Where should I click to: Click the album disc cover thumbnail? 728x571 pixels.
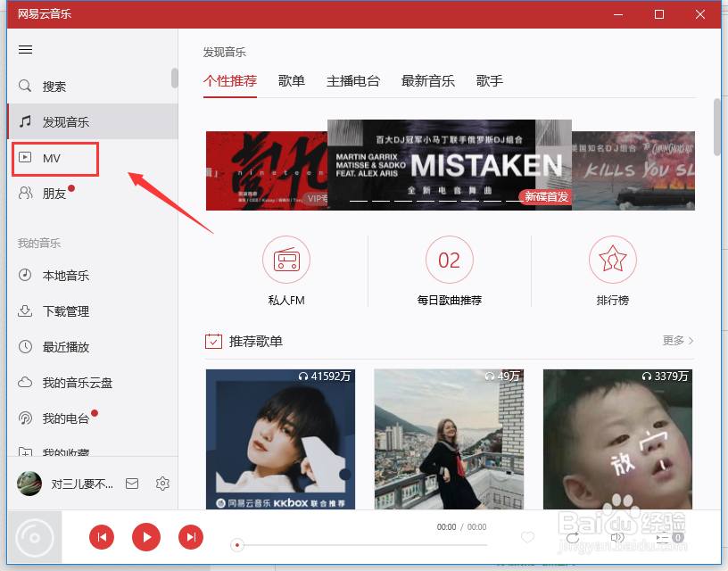(35, 537)
